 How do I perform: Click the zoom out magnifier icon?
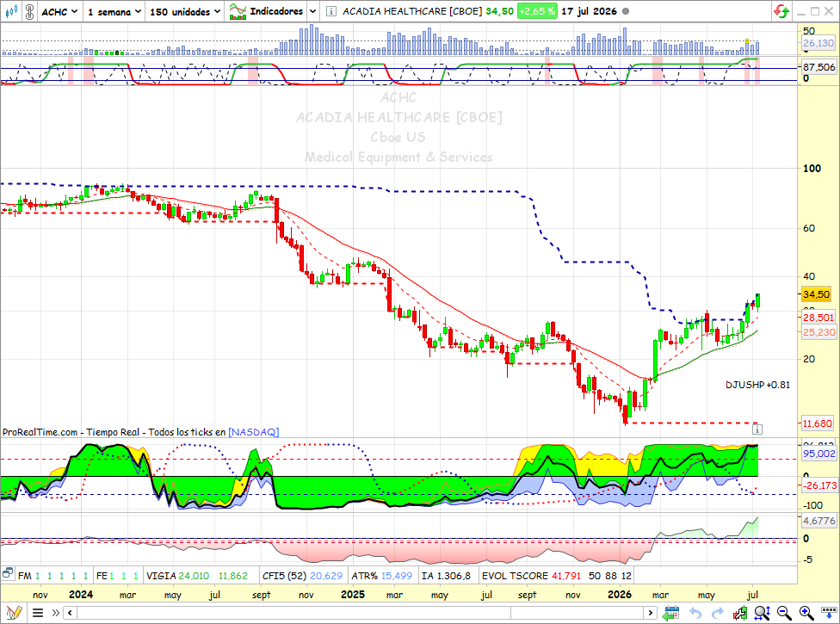784,612
